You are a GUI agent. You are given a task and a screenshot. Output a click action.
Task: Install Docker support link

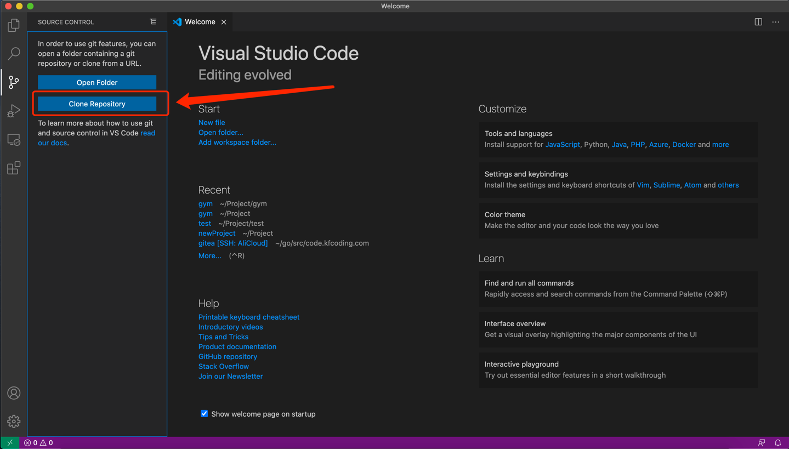[x=684, y=144]
